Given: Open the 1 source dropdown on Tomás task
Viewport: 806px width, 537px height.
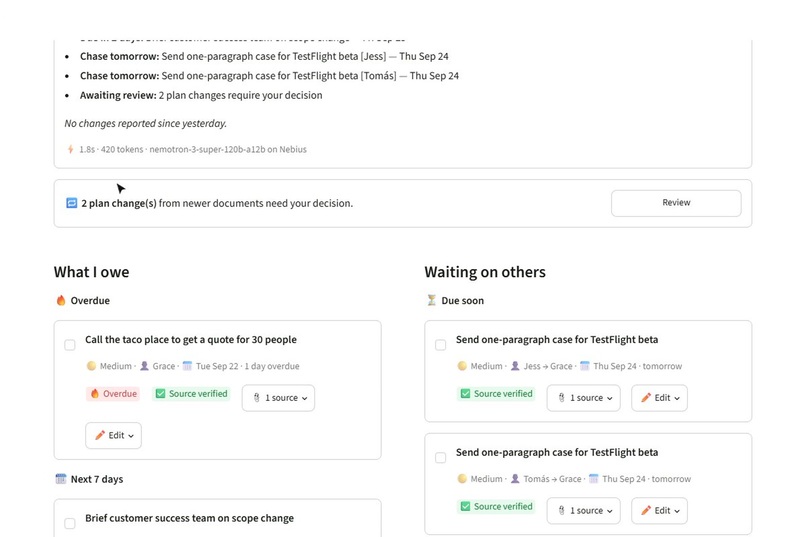Looking at the screenshot, I should pyautogui.click(x=583, y=511).
